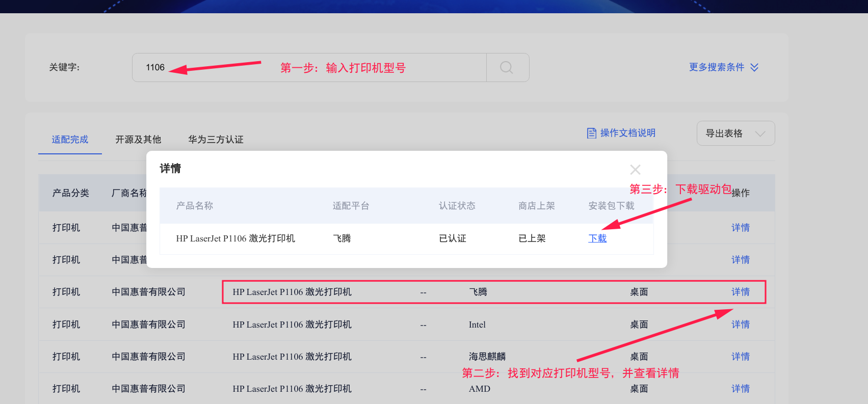868x404 pixels.
Task: Click HP LaserJet P1106 product name in 海思麒麟 row
Action: [292, 357]
